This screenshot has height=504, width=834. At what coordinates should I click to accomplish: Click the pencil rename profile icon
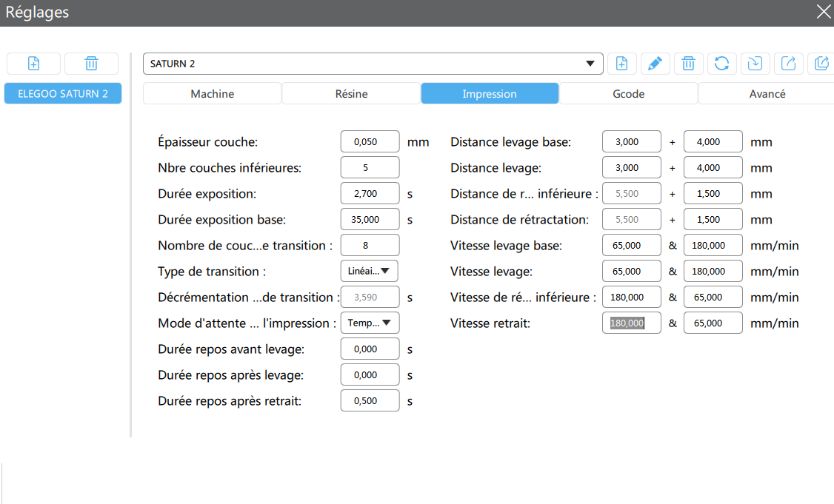655,64
